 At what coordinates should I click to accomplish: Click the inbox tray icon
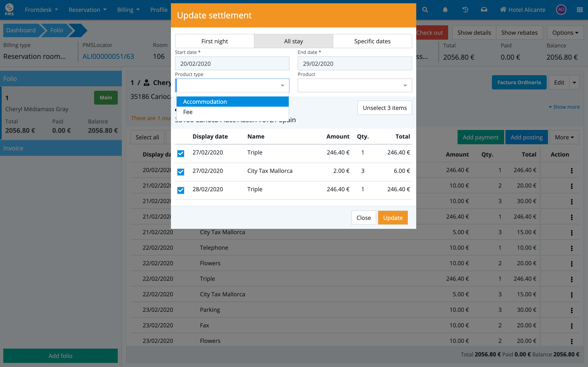(x=484, y=10)
